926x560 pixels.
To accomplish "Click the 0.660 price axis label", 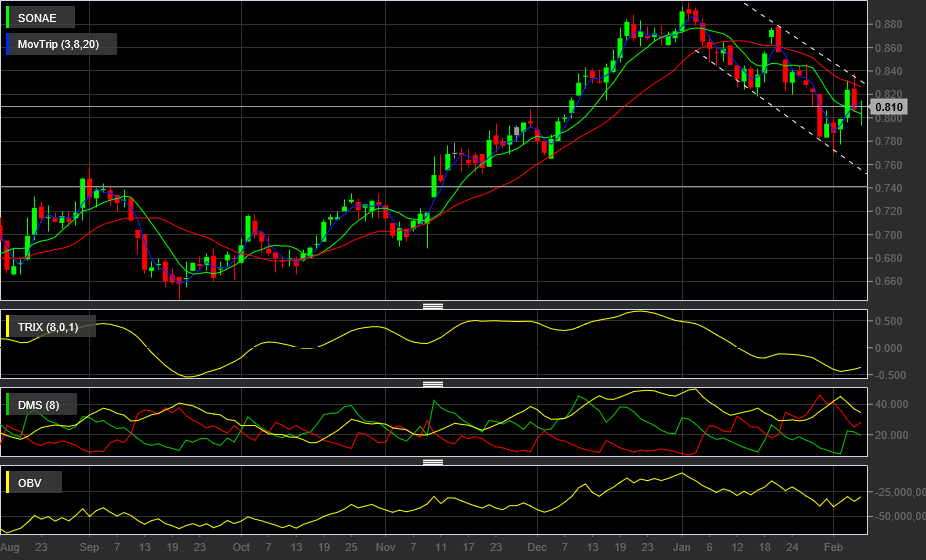I will [889, 281].
